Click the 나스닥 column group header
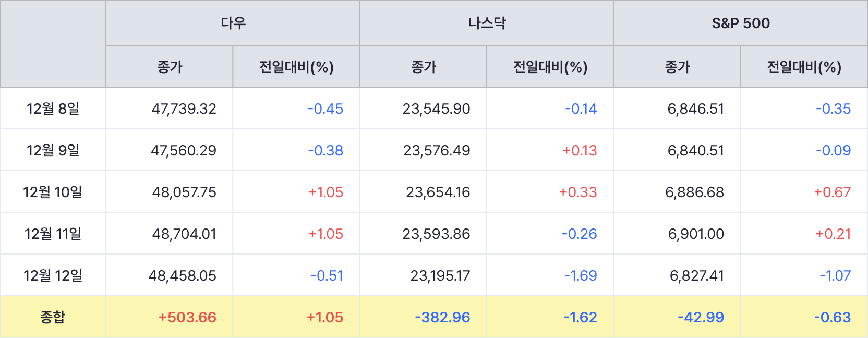This screenshot has height=338, width=868. pyautogui.click(x=486, y=23)
